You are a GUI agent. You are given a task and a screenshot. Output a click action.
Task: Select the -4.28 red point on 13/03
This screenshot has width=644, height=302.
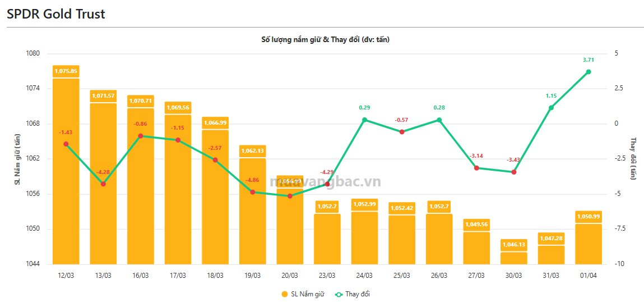pyautogui.click(x=103, y=184)
